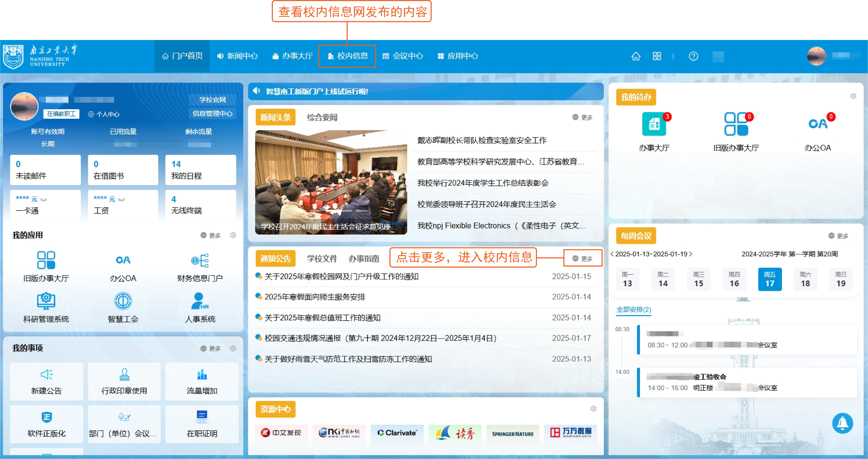Click 更多 in 我的事项 section
This screenshot has width=868, height=459.
(x=211, y=348)
